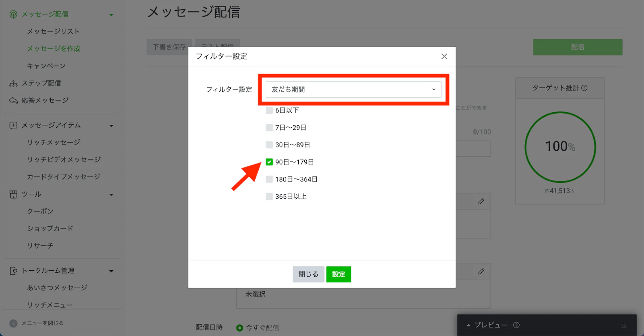Click the メニューを閉じる collapse arrow icon
Image resolution: width=644 pixels, height=336 pixels.
click(x=13, y=323)
